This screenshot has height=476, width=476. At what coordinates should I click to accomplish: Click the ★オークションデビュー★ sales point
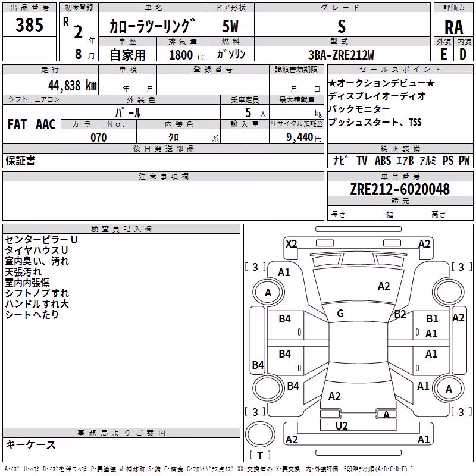point(381,83)
